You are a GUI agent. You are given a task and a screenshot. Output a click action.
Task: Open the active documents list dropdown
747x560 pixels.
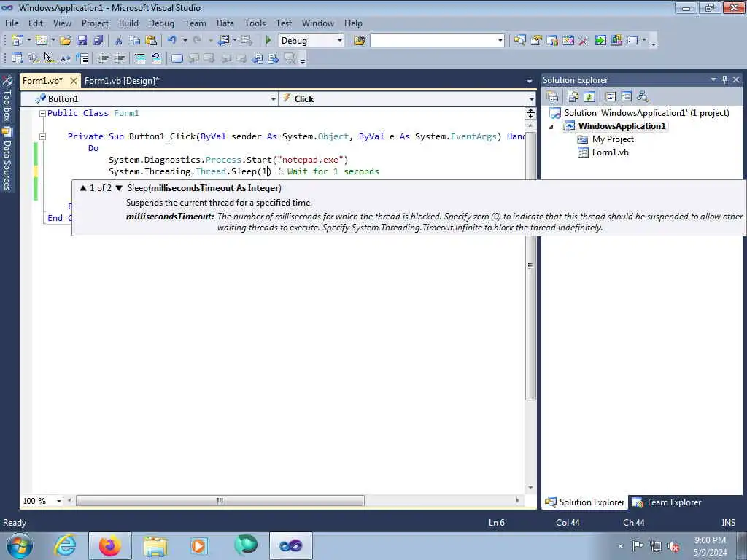click(x=530, y=81)
